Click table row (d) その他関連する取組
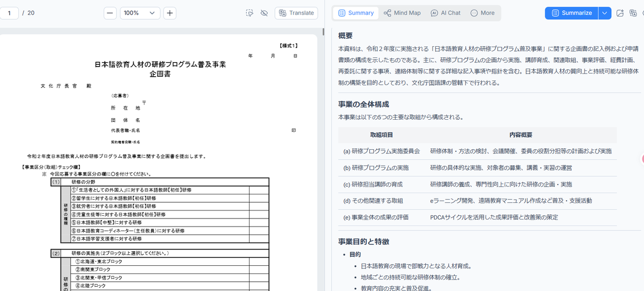Viewport: 644px width, 291px height. (478, 201)
